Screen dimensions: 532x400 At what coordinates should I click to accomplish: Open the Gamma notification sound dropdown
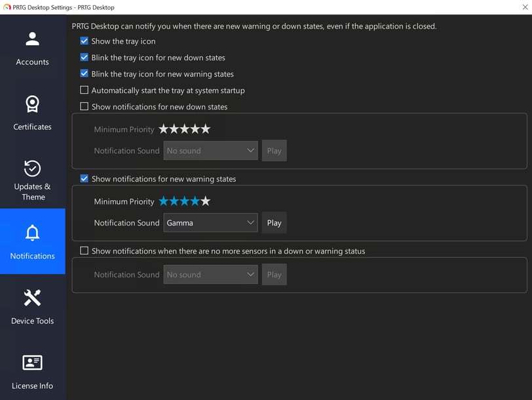coord(210,222)
